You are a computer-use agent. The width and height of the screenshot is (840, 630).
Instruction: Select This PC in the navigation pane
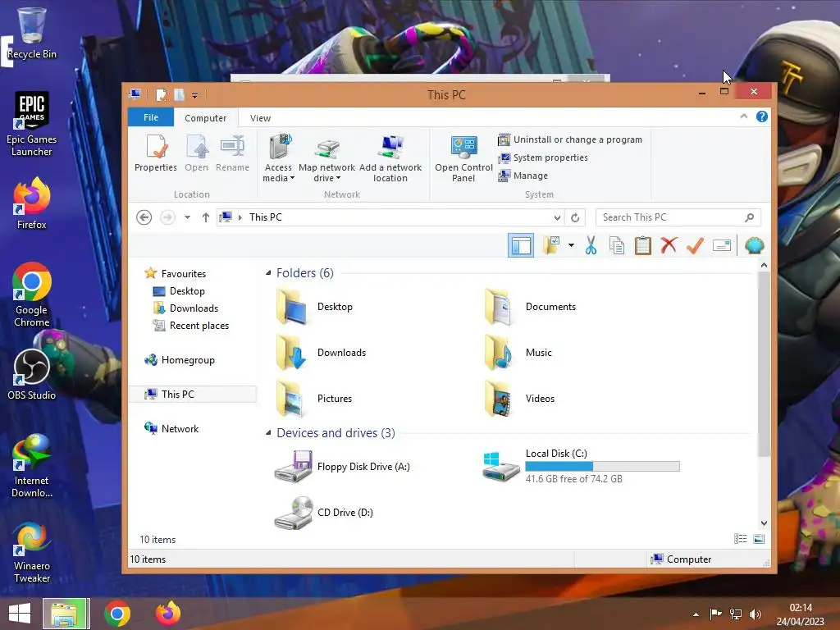(193, 395)
